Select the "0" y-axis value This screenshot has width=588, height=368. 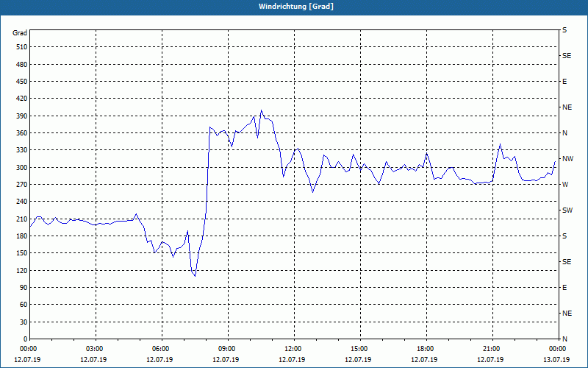pos(26,339)
